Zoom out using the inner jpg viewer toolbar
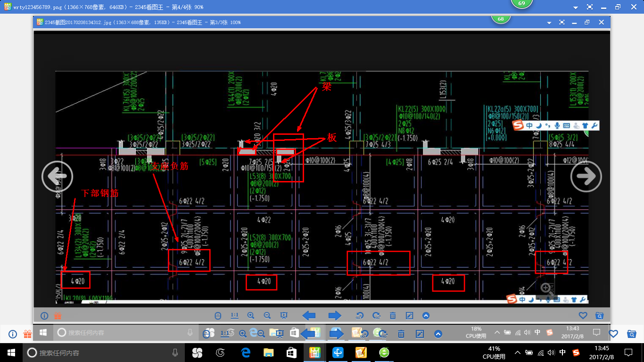Screen dimensions: 644x362 (267, 315)
